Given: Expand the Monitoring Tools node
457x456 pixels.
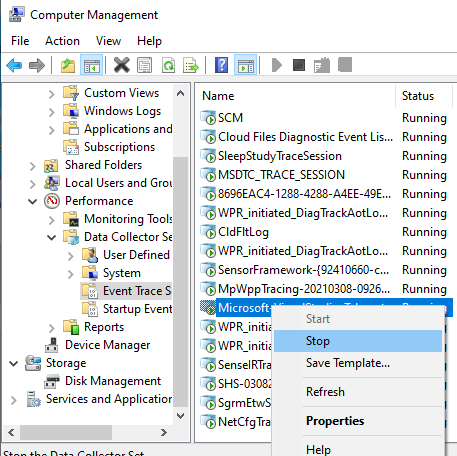Looking at the screenshot, I should click(x=51, y=220).
